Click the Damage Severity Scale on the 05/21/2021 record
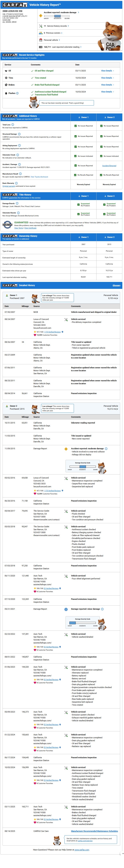Viewport: 124px width, 868px height. (83, 623)
